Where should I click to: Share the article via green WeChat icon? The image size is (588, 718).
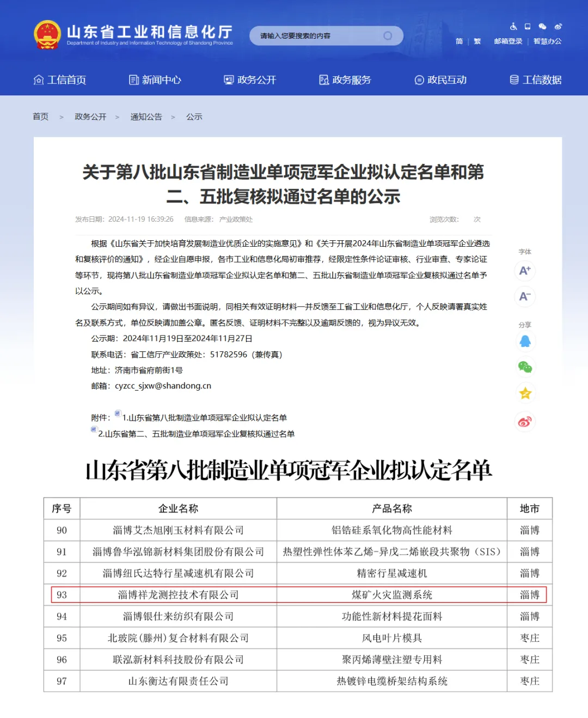(x=525, y=367)
